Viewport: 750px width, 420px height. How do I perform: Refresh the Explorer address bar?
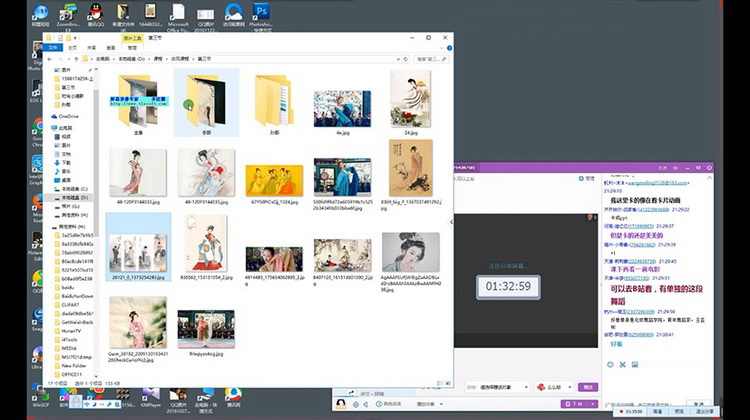point(406,59)
